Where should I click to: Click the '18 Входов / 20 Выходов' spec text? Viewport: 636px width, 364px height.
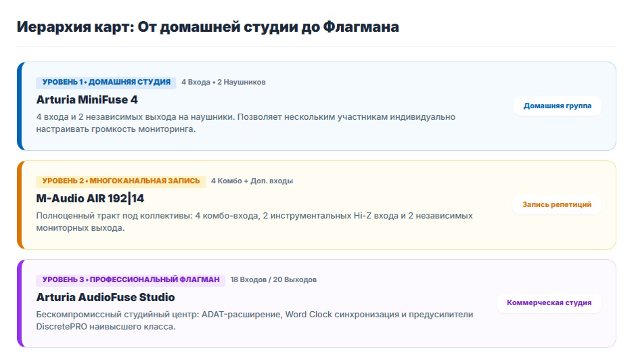click(x=273, y=280)
